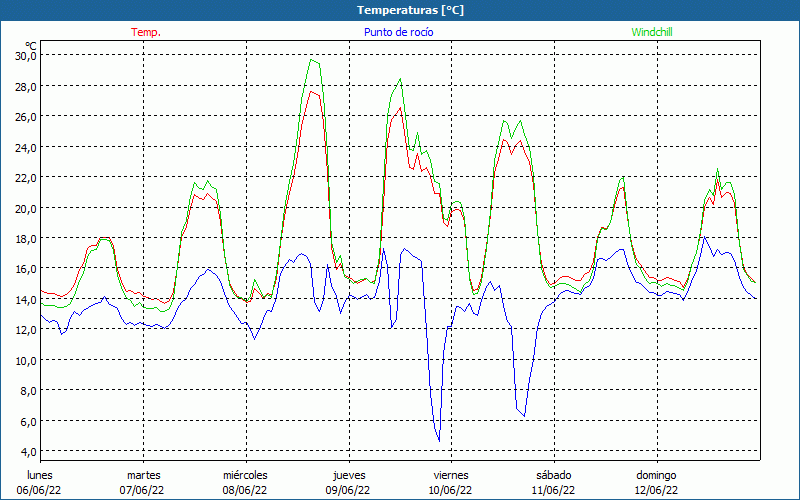Click the viernes day label
The height and width of the screenshot is (500, 800).
click(451, 475)
